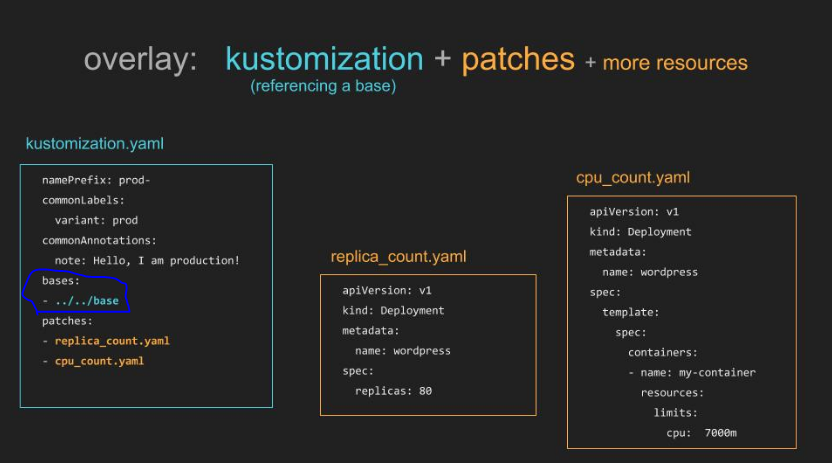Viewport: 832px width, 463px height.
Task: Click the '- ../../base' entry
Action: (81, 301)
